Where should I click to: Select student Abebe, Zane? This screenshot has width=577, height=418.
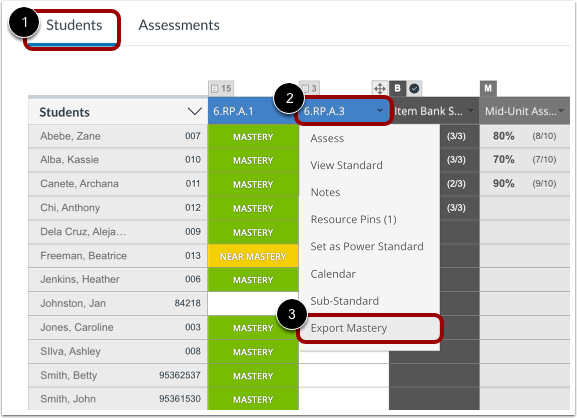[70, 136]
